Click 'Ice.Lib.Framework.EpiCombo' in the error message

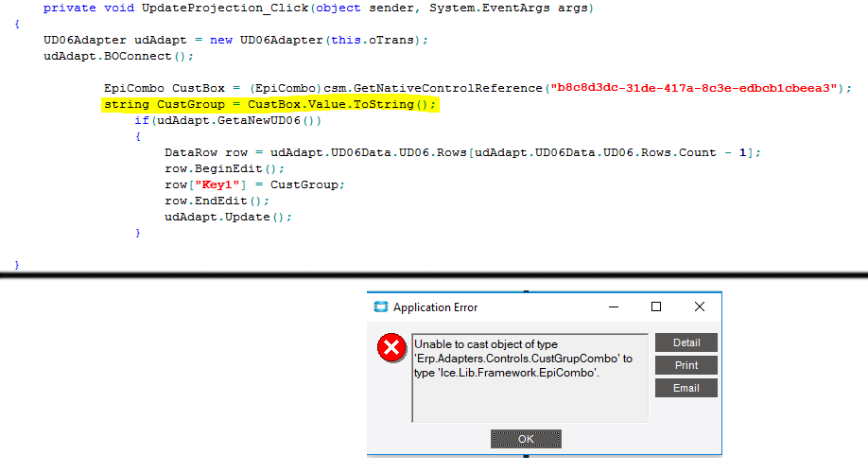coord(517,373)
